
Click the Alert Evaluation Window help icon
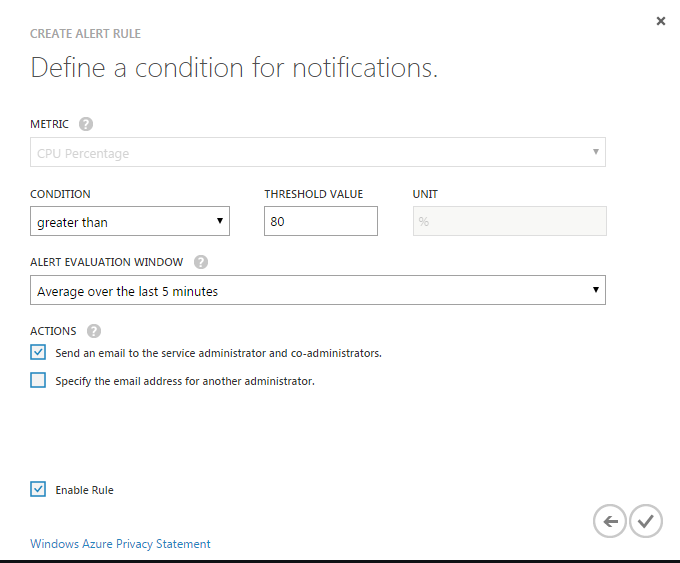pos(201,262)
